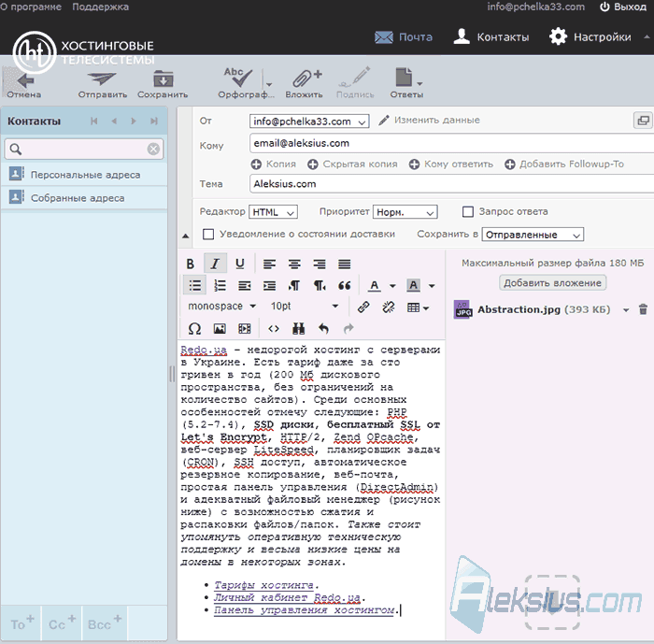Toggle Bold formatting
Screen dimensions: 654x644
tap(191, 264)
